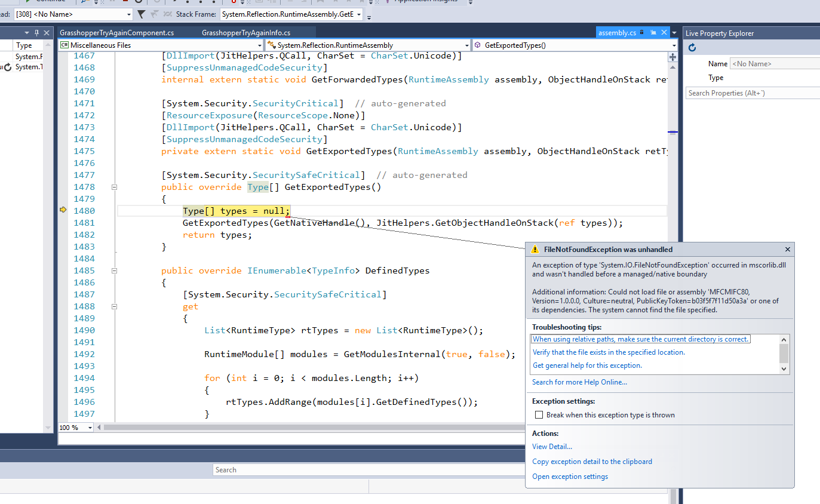Click View Detail in the exception dialog
This screenshot has height=504, width=820.
[x=551, y=446]
